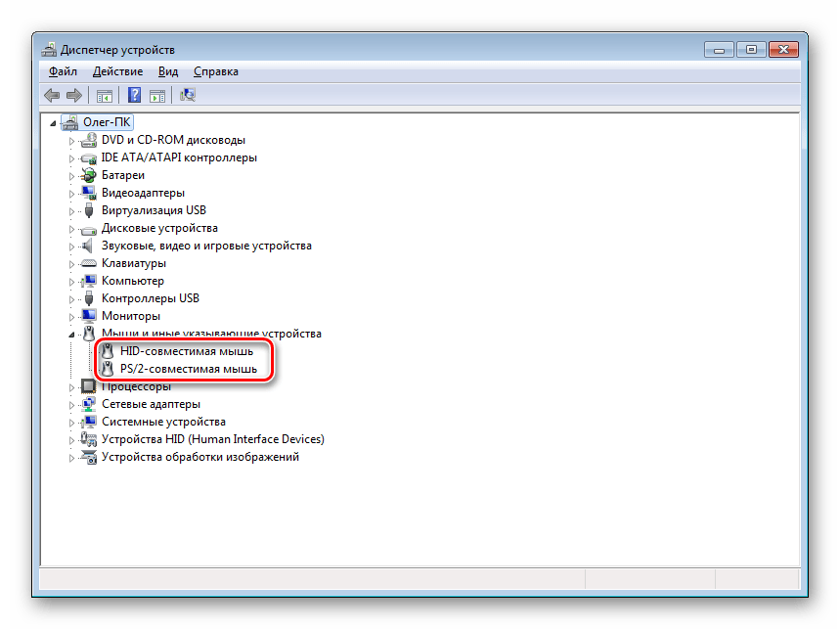Minimize the Диспетчер устройств window

coord(719,50)
